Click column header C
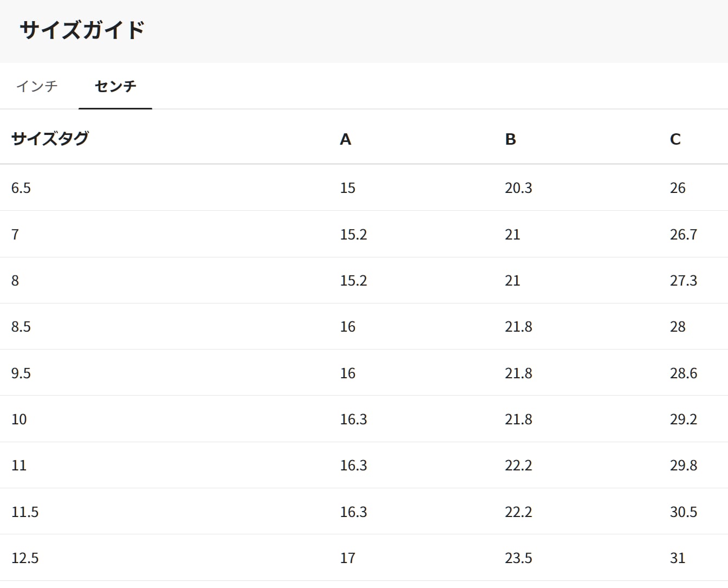This screenshot has width=728, height=588. 675,139
